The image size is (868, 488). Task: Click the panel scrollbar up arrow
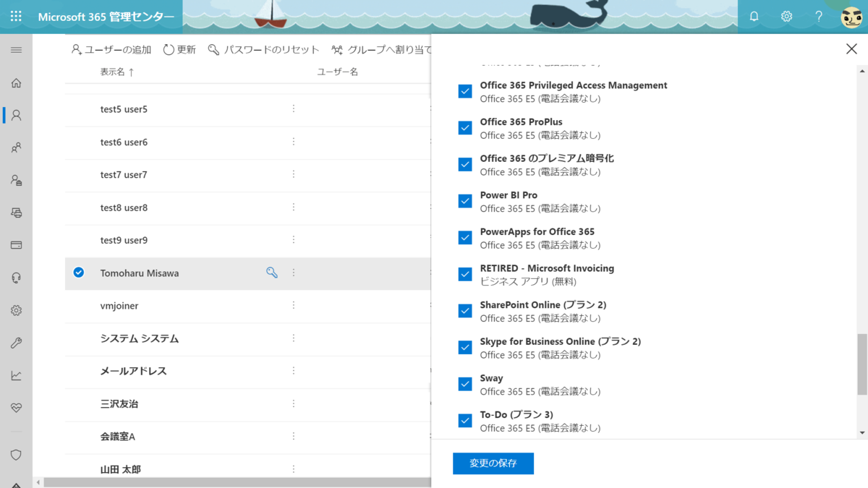click(x=862, y=71)
